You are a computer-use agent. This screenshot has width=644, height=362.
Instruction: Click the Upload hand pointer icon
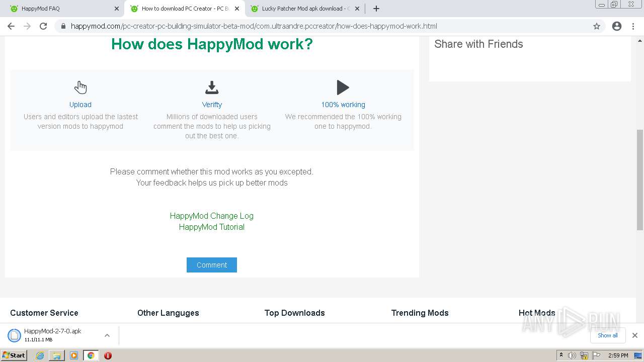(80, 87)
